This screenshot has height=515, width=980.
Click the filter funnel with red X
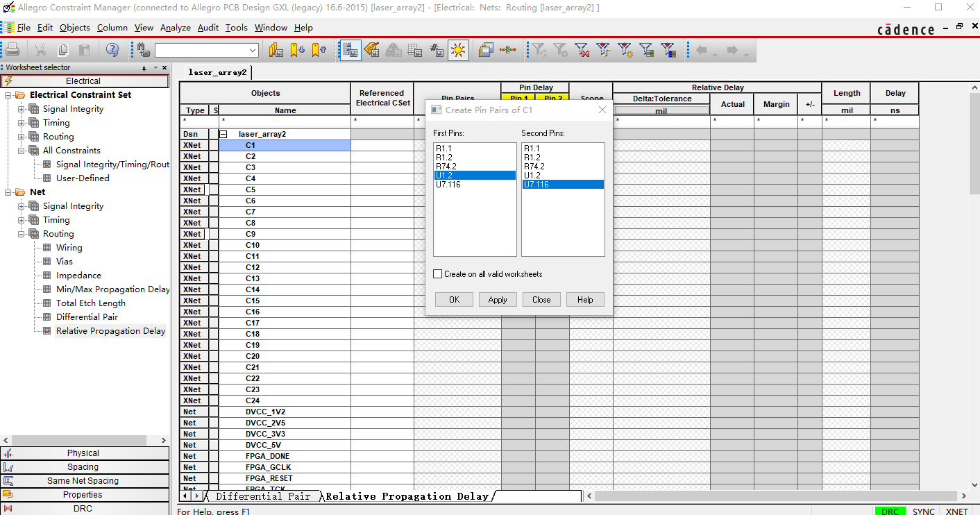tap(582, 50)
